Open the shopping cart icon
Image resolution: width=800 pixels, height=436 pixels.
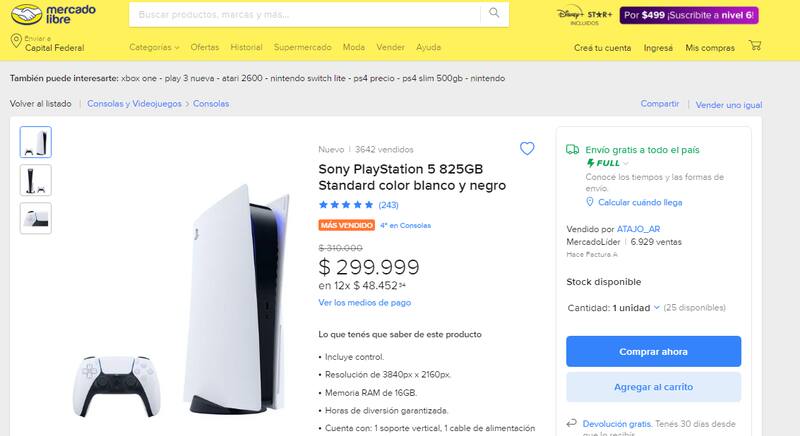[754, 46]
